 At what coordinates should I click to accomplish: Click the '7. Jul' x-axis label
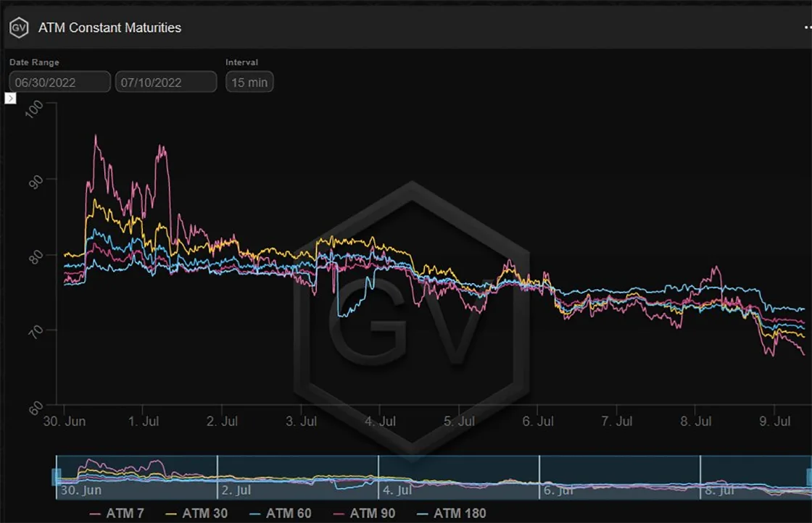[617, 421]
